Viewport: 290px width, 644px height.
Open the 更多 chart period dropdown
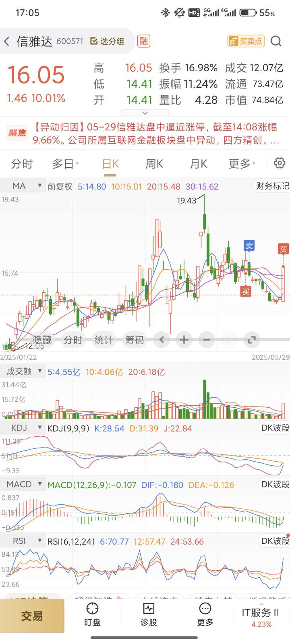coord(242,164)
